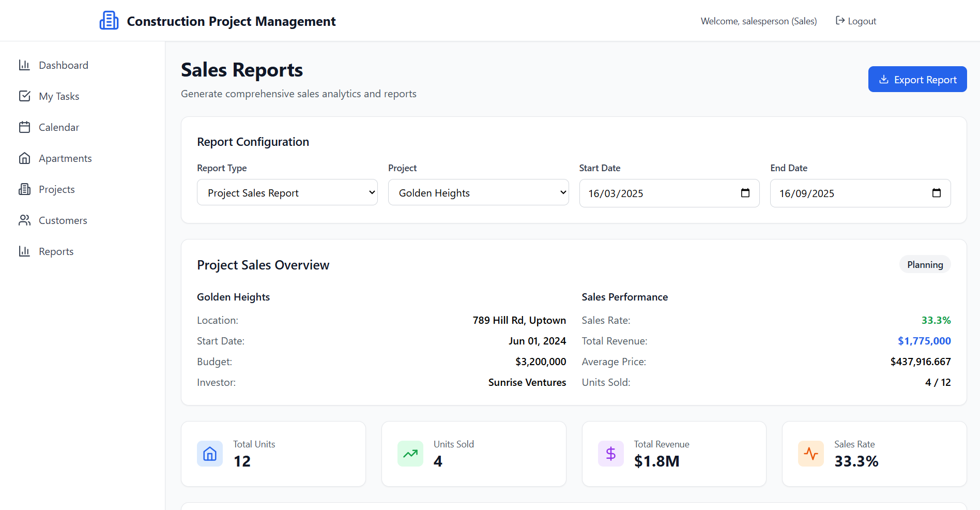Navigate to My Tasks in sidebar
Screen dimensions: 980x510
coord(59,96)
